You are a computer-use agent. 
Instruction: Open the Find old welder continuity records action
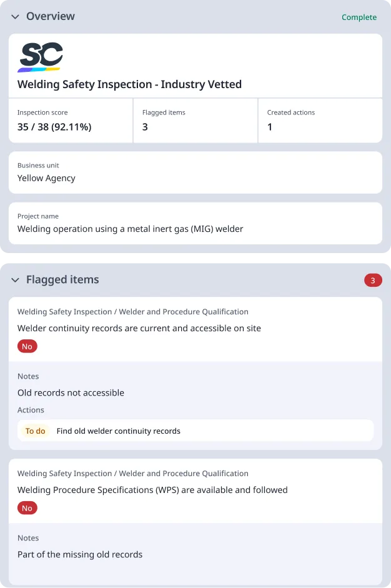coord(119,431)
